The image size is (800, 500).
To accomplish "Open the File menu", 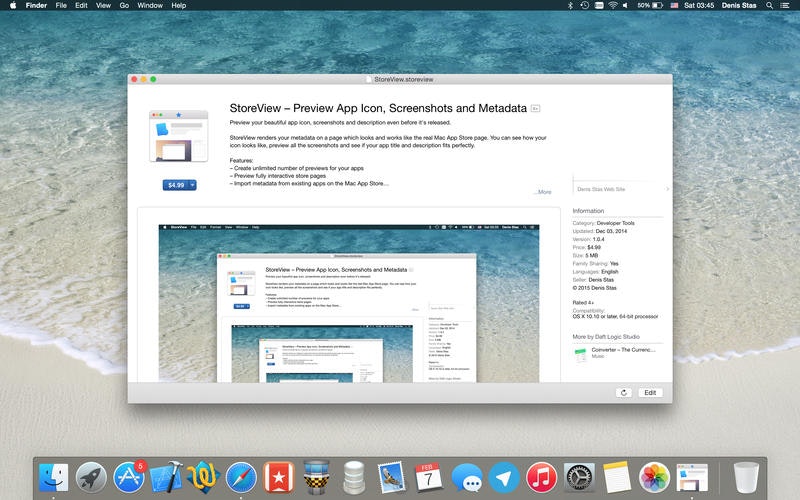I will point(61,6).
